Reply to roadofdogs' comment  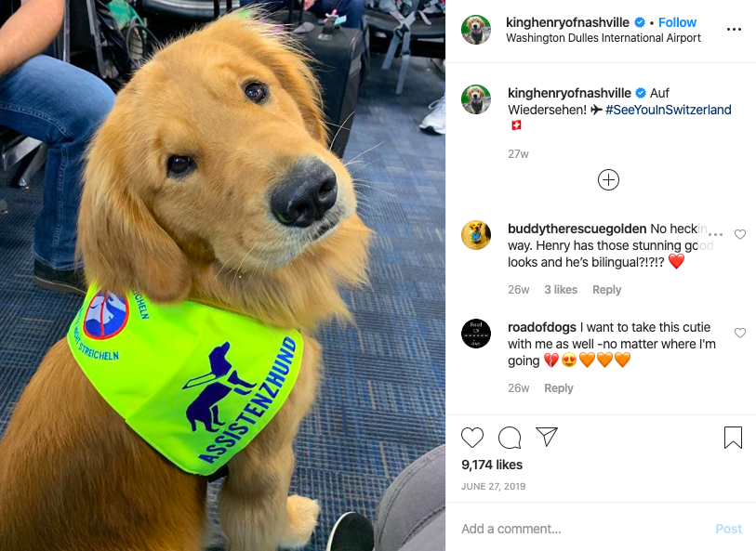pyautogui.click(x=558, y=388)
